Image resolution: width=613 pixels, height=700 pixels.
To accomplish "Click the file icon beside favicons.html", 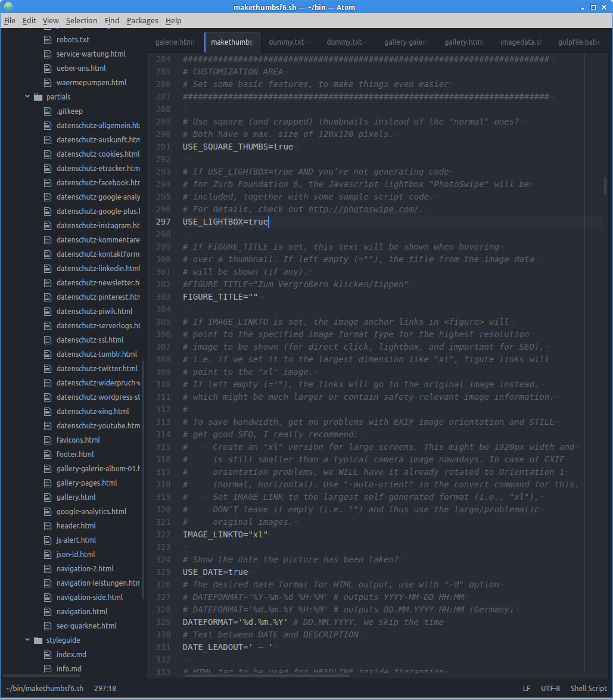I will coord(48,440).
